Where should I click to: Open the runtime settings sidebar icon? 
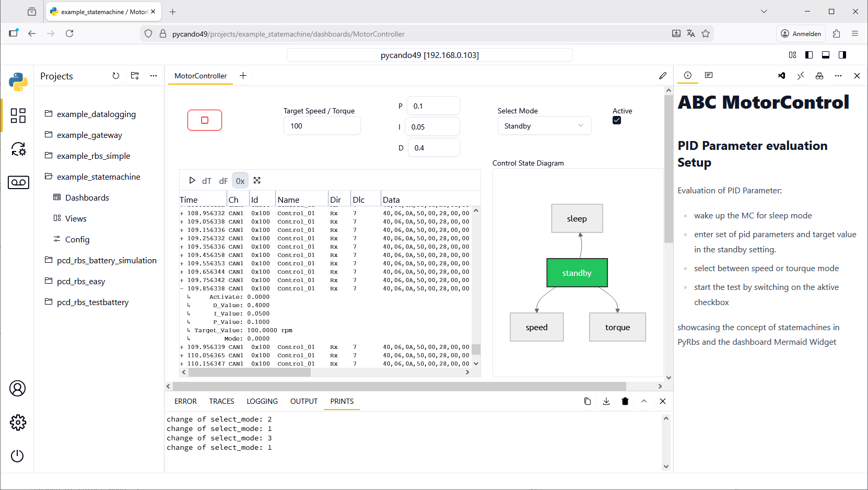pos(18,149)
